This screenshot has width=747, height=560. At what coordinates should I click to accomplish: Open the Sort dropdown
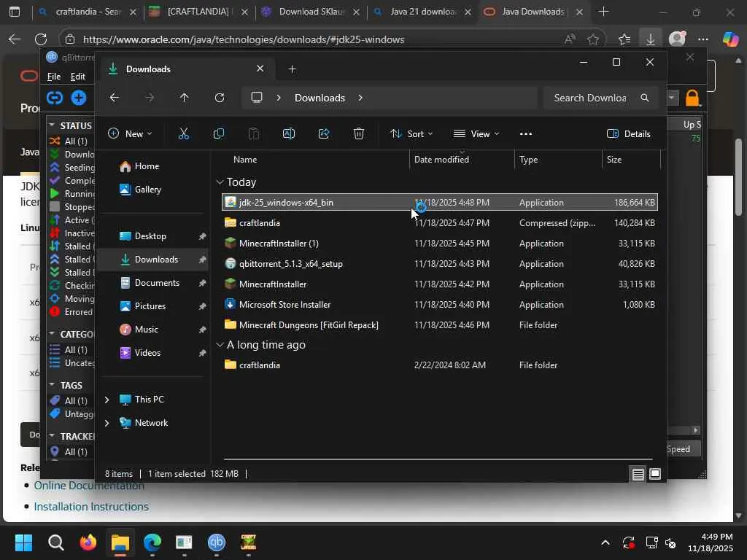[411, 134]
